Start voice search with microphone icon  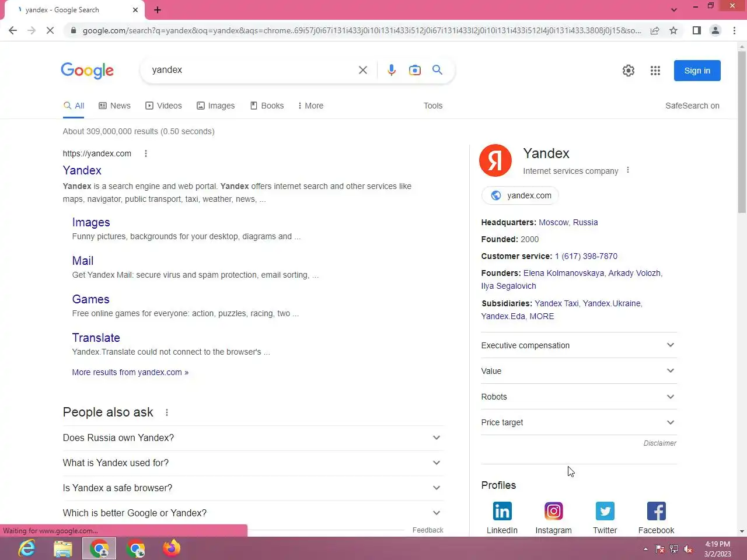click(392, 70)
